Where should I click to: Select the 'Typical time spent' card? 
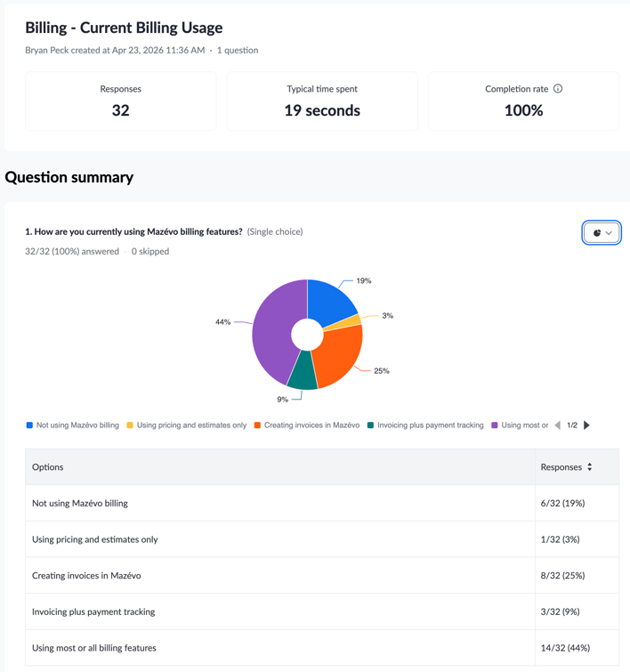322,101
